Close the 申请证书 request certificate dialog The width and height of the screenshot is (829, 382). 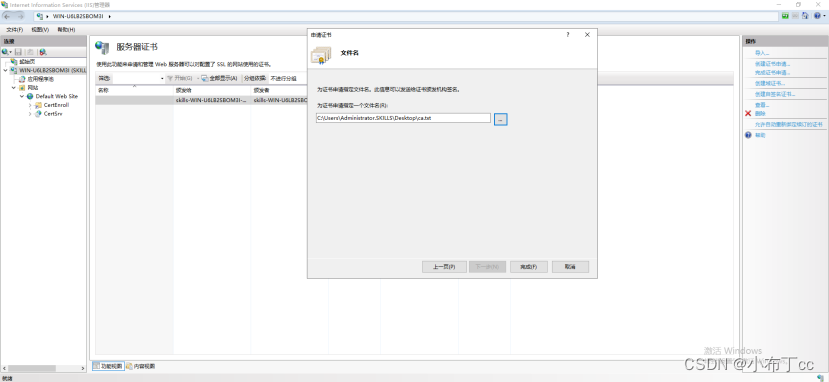587,35
